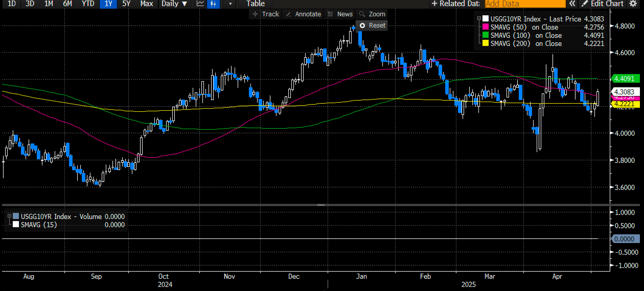
Task: Collapse the price legend box toggle
Action: point(479,18)
